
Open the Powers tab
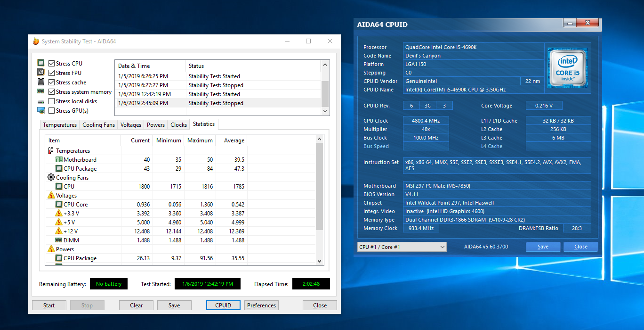tap(156, 125)
